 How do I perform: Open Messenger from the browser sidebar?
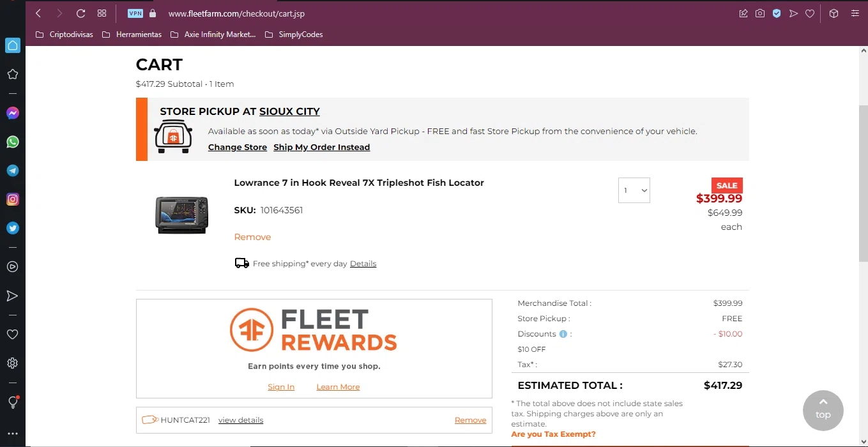click(x=12, y=113)
